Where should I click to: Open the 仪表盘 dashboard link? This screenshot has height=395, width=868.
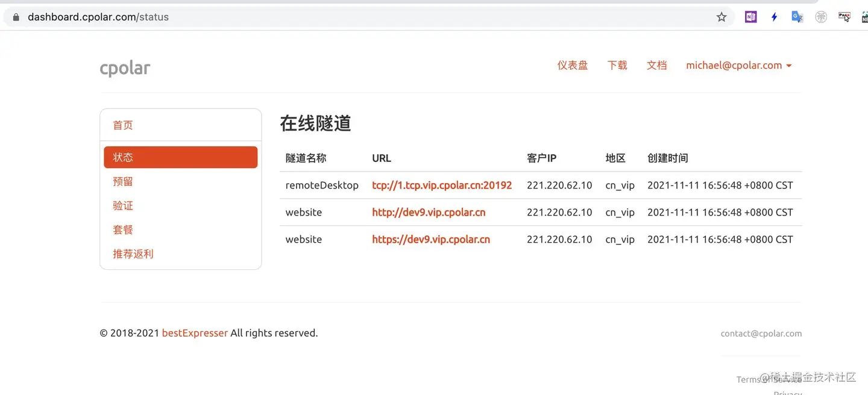click(x=573, y=65)
